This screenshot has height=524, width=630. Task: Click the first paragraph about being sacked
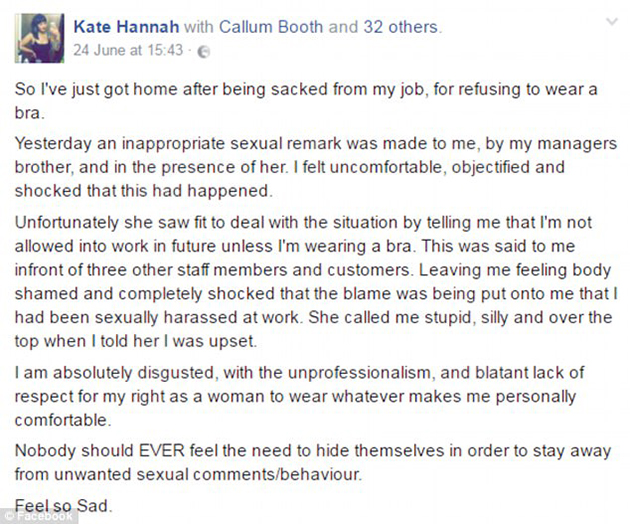[300, 100]
